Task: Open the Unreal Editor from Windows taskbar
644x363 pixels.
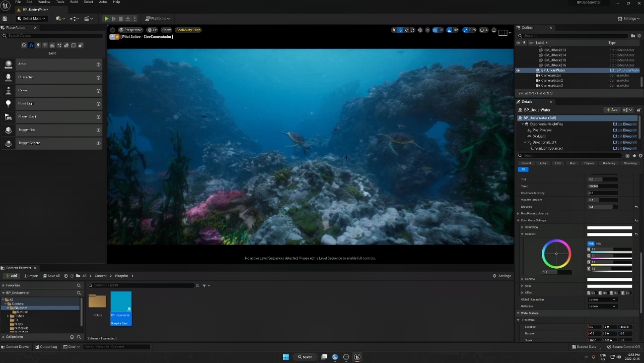Action: pyautogui.click(x=357, y=357)
